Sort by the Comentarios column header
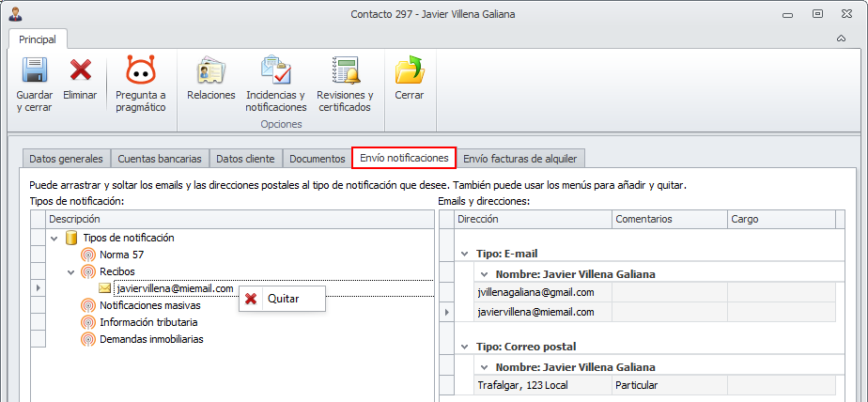 coord(670,219)
